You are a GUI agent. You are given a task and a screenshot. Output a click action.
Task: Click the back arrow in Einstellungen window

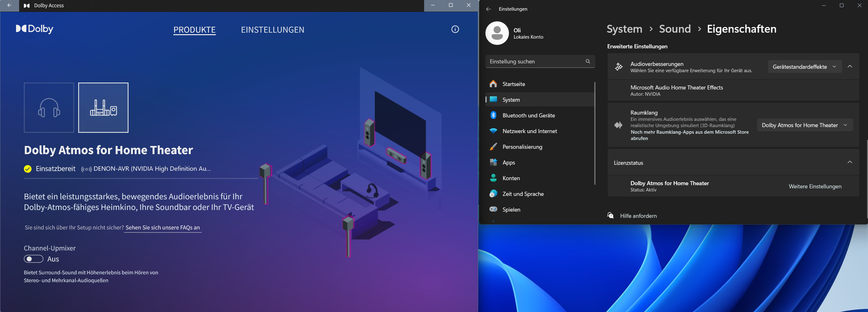[488, 9]
